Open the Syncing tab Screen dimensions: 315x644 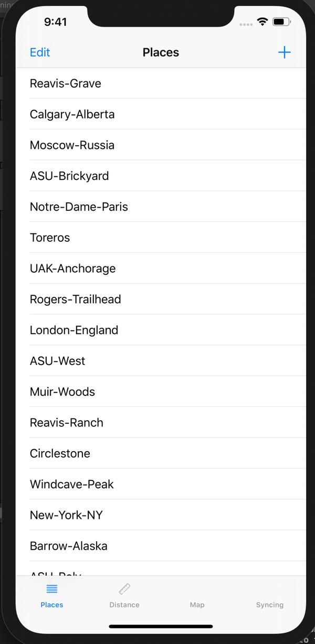pyautogui.click(x=269, y=596)
